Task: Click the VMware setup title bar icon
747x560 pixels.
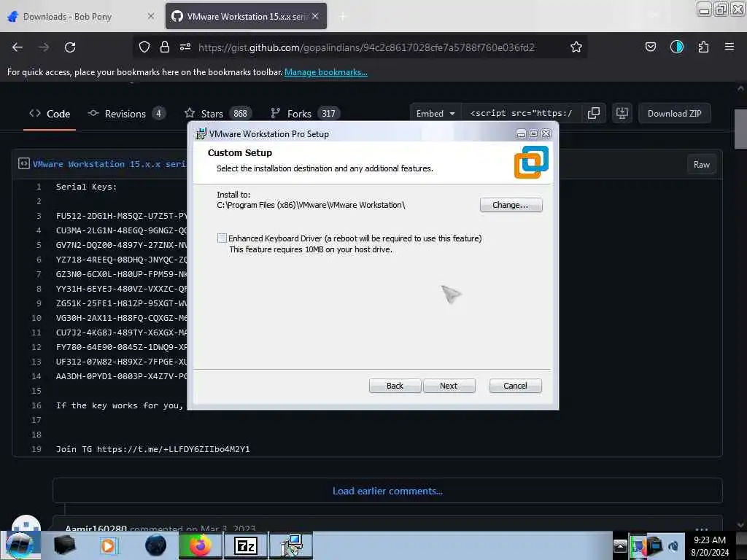Action: pyautogui.click(x=201, y=134)
